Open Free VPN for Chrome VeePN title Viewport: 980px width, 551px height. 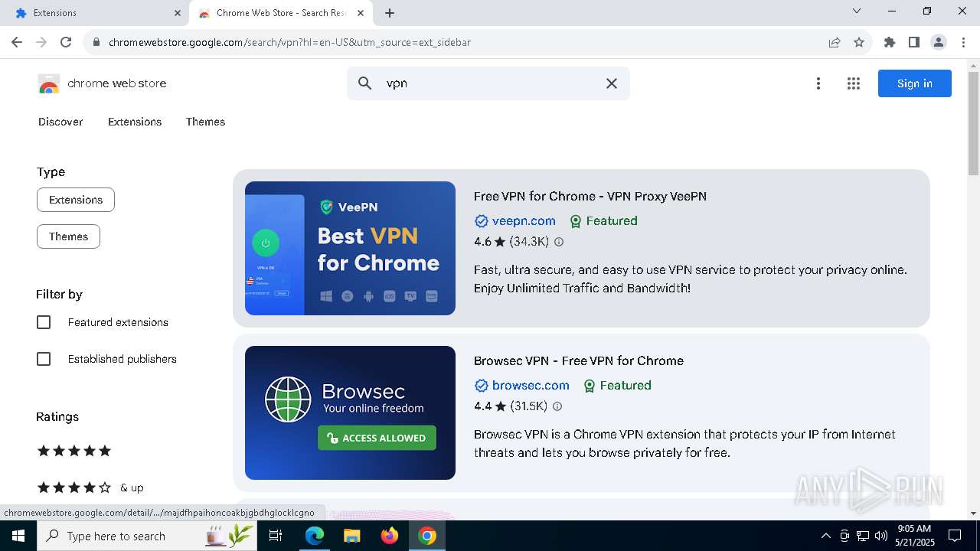[590, 196]
